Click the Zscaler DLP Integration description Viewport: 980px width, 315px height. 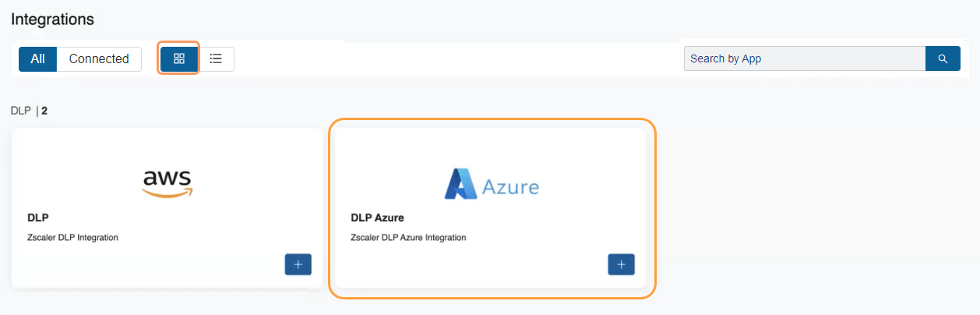tap(72, 237)
